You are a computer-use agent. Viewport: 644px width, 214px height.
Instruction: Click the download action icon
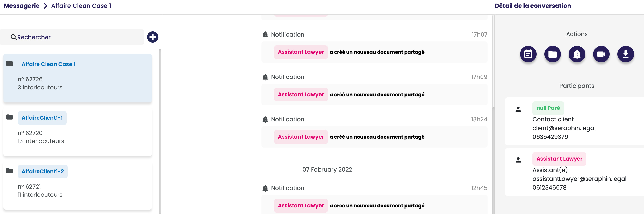click(x=625, y=54)
